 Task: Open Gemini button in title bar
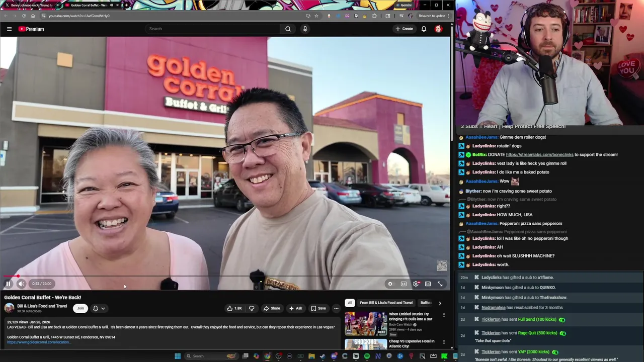pyautogui.click(x=403, y=5)
